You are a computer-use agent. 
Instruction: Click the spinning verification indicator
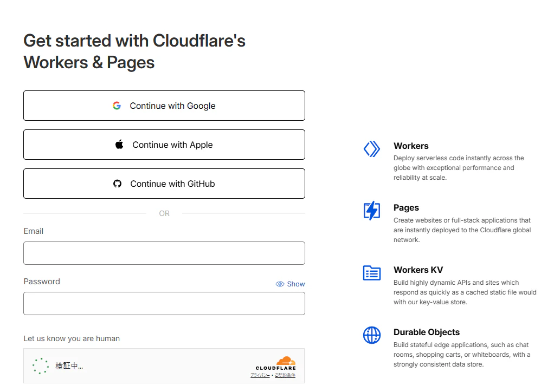41,366
